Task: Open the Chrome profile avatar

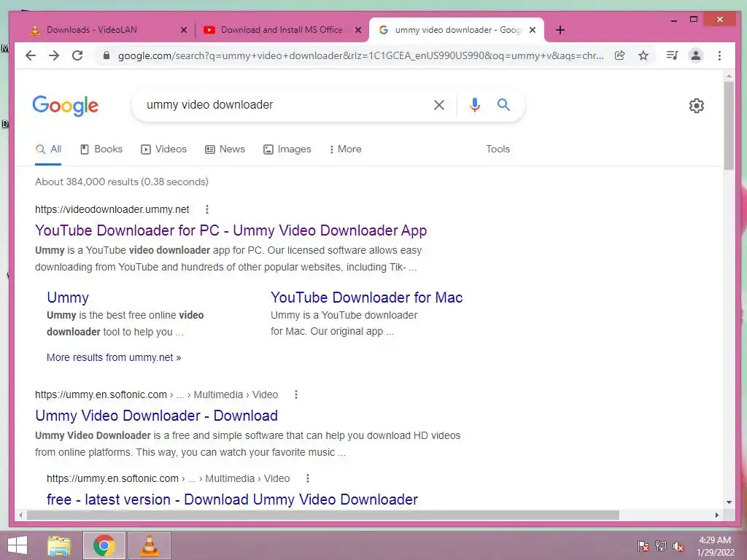Action: [x=695, y=55]
